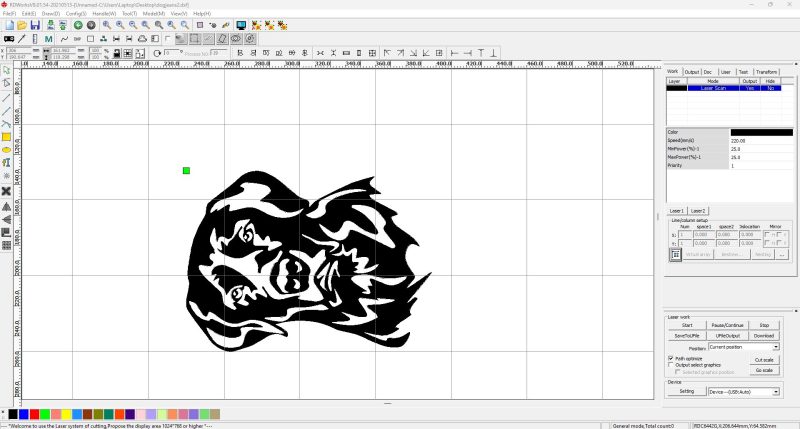This screenshot has width=800, height=429.
Task: Click the black Color bar in layer properties
Action: (x=761, y=132)
